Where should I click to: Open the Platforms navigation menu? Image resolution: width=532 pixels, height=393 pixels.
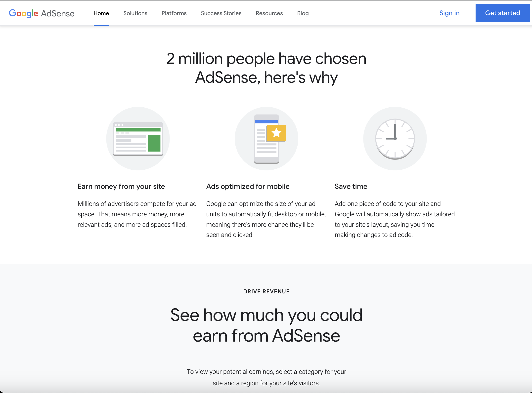pyautogui.click(x=174, y=13)
